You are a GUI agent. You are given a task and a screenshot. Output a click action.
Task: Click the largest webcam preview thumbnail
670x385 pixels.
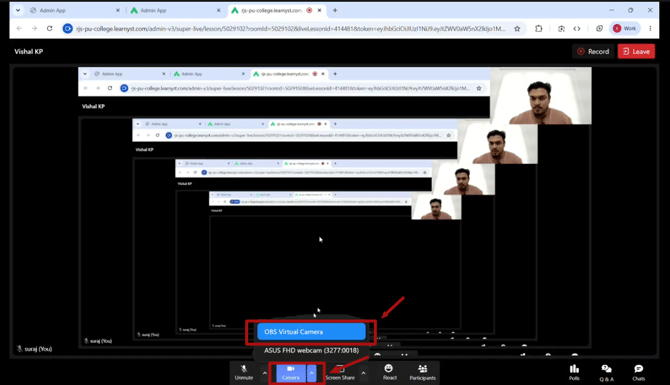pyautogui.click(x=541, y=96)
